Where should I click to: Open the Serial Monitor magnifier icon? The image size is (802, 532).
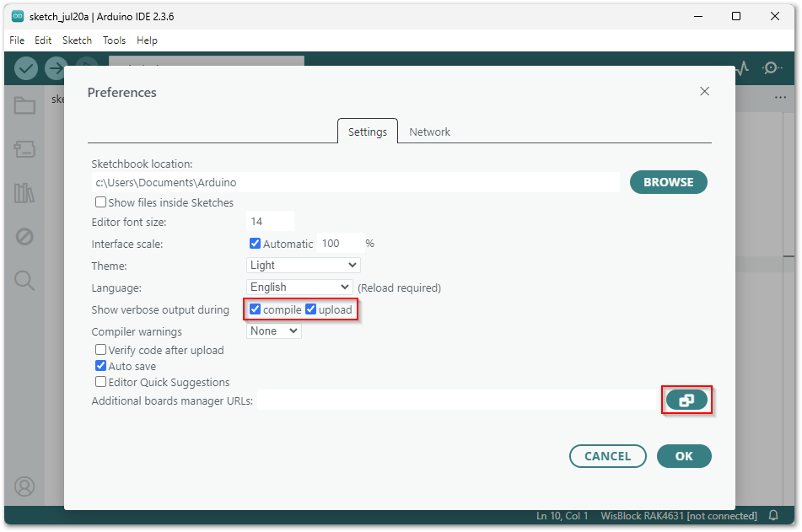(x=772, y=68)
